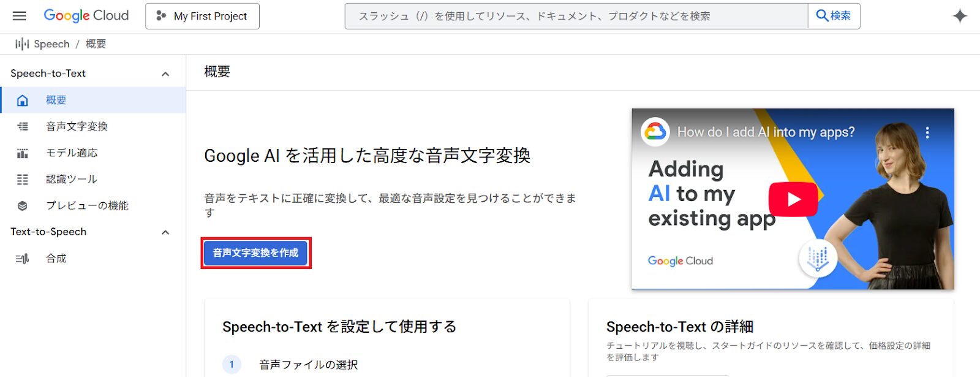Viewport: 980px width, 377px height.
Task: Open the hamburger navigation menu
Action: click(20, 16)
